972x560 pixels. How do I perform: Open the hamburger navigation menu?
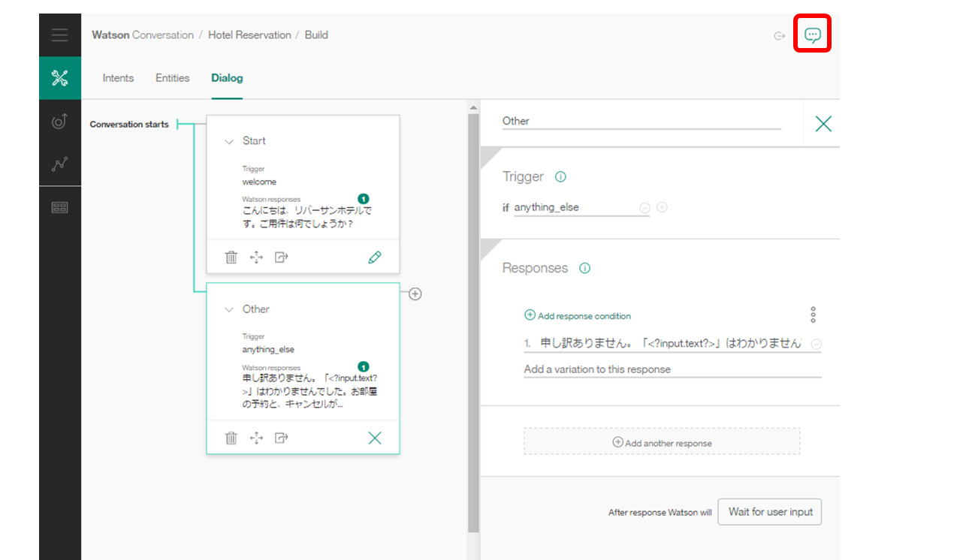(59, 35)
